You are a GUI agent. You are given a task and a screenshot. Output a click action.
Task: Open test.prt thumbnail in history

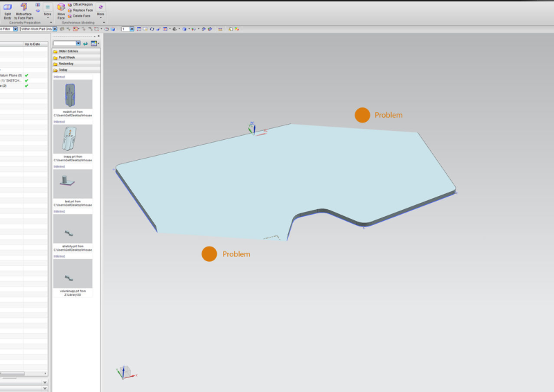pyautogui.click(x=73, y=184)
